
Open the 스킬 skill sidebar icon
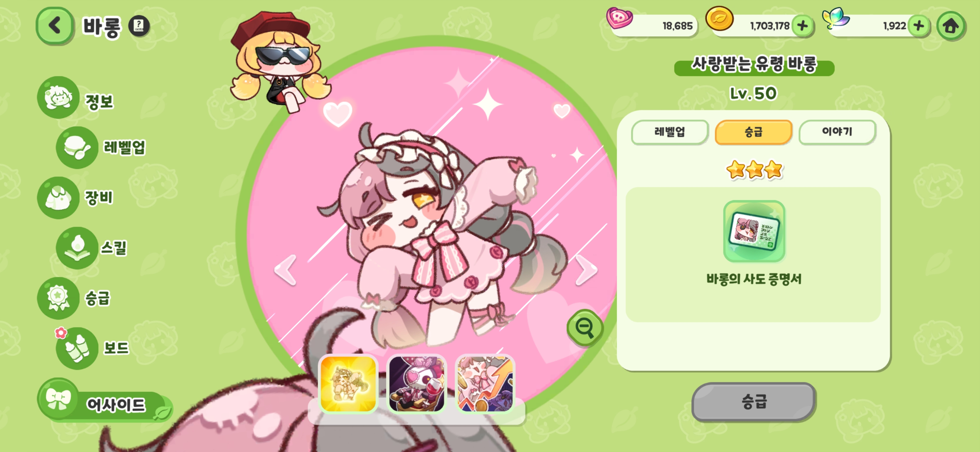pyautogui.click(x=77, y=248)
